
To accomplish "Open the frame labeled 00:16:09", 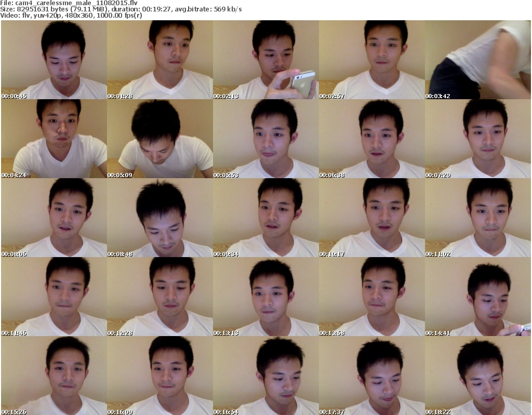I will point(160,376).
